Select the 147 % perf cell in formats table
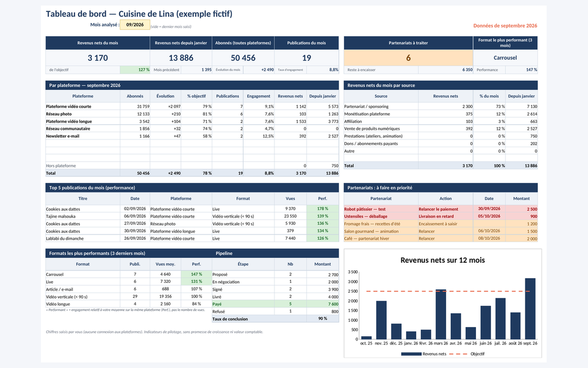This screenshot has width=588, height=368. pos(196,274)
